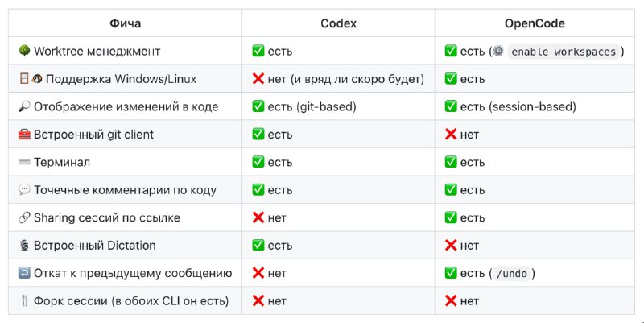
Task: Click the fork and knife icon beside Форк сессии
Action: pos(23,301)
